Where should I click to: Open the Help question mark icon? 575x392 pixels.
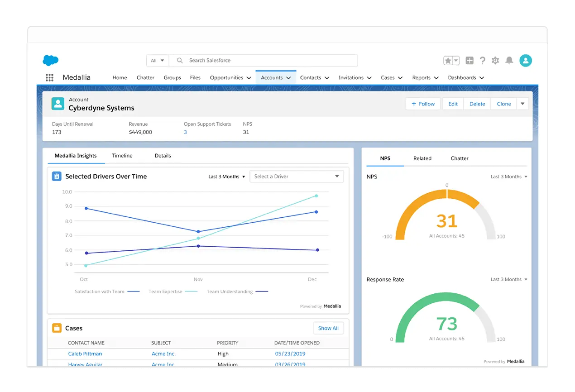[x=483, y=60]
